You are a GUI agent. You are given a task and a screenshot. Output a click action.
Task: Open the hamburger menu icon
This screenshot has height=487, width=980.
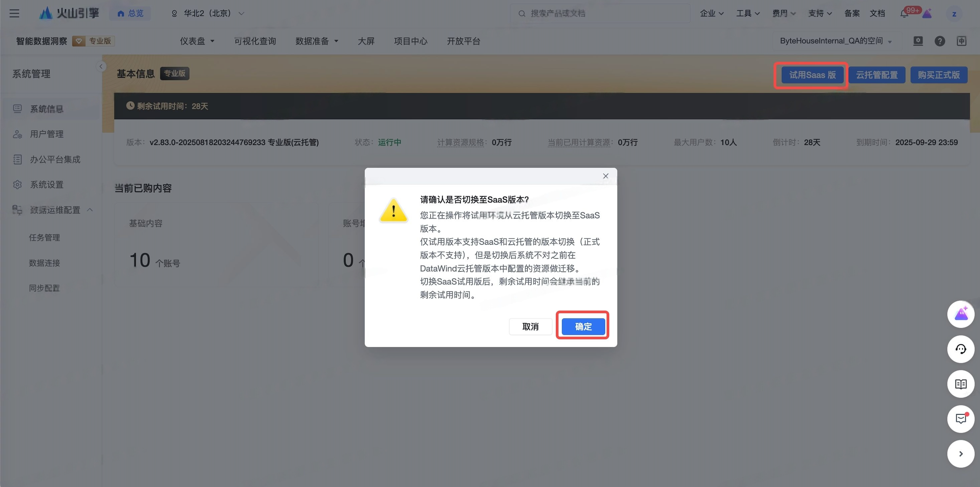(x=14, y=13)
